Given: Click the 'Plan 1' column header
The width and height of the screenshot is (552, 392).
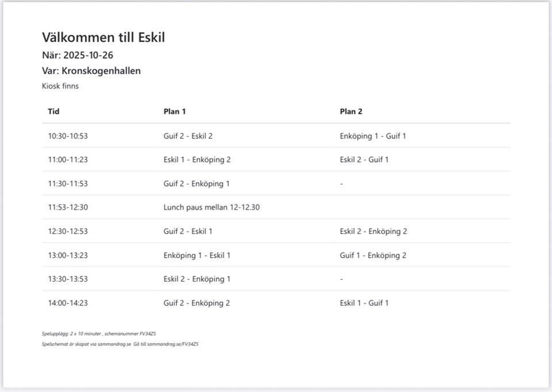Looking at the screenshot, I should 174,112.
